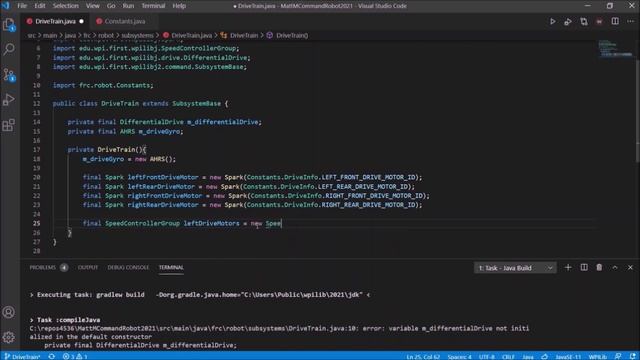Maximize the panel with up chevron
640x360 pixels.
click(615, 267)
